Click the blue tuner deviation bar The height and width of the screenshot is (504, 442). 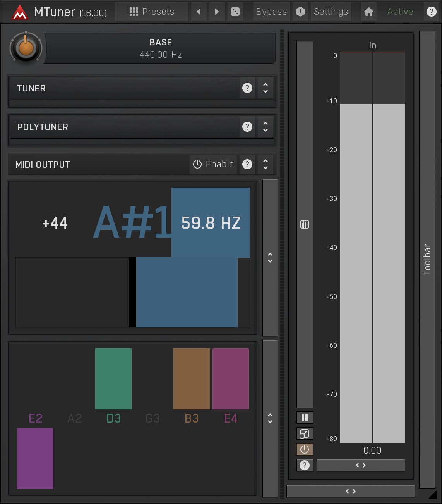coord(187,292)
